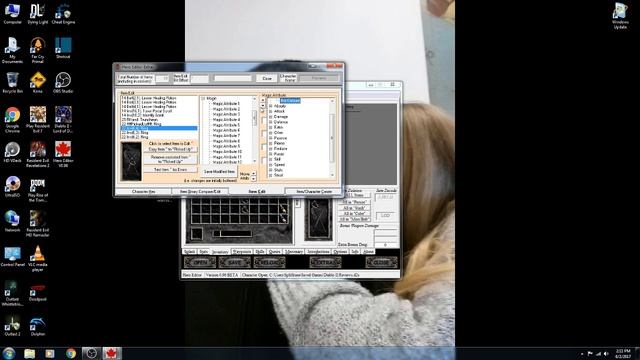
Task: Expand the Ability attribute category
Action: click(271, 106)
